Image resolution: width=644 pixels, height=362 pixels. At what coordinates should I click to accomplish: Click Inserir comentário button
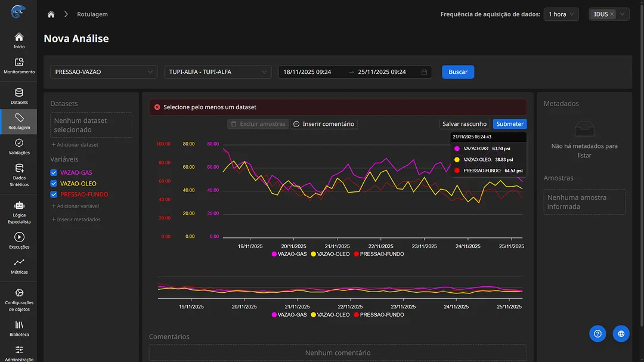[x=324, y=123]
